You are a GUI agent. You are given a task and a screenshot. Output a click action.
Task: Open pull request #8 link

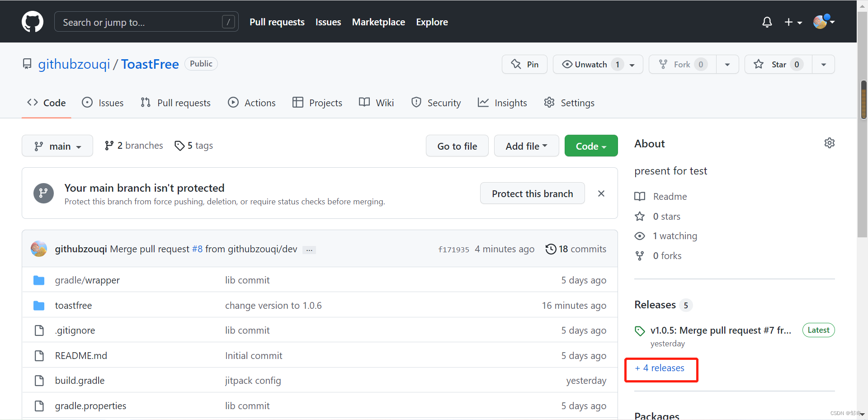point(197,249)
